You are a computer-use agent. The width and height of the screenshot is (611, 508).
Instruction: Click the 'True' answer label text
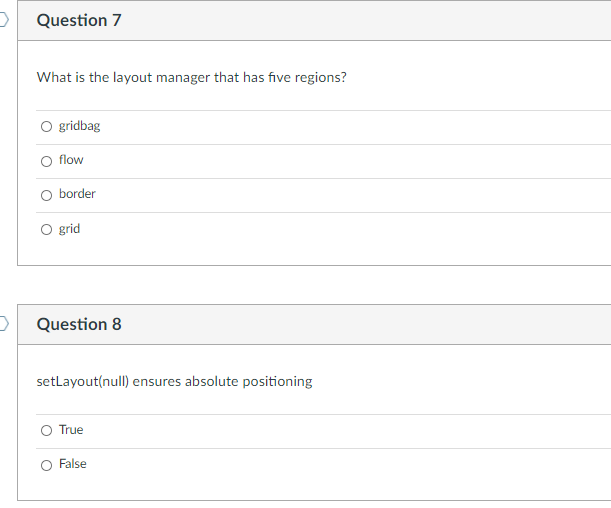[71, 430]
